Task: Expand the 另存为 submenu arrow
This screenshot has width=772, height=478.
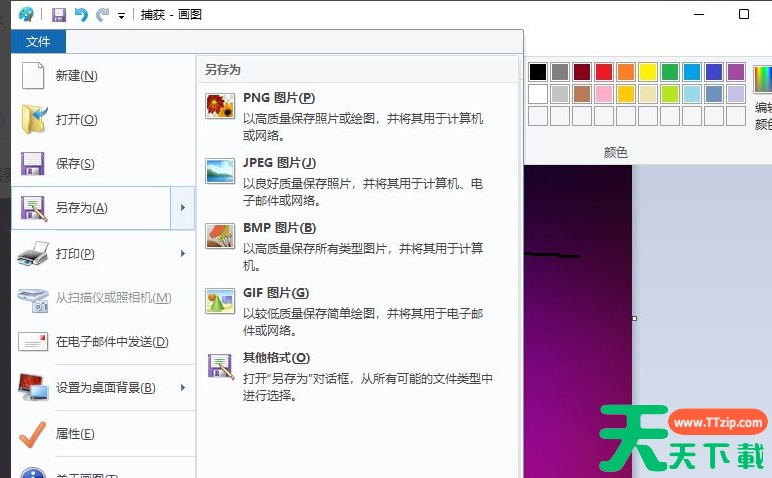Action: (183, 208)
